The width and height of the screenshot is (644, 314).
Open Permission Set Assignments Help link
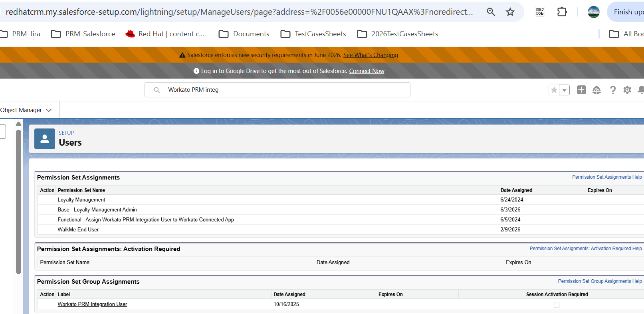[x=607, y=177]
